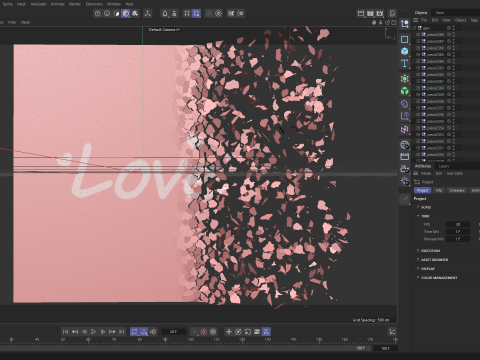
Task: Click the light burst icon in side palette
Action: pos(404,181)
